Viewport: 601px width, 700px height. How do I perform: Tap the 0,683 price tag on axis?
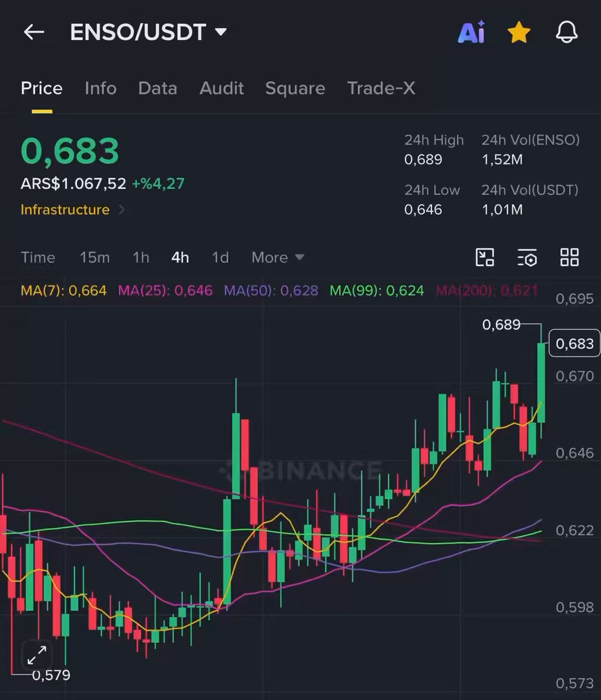pyautogui.click(x=575, y=344)
